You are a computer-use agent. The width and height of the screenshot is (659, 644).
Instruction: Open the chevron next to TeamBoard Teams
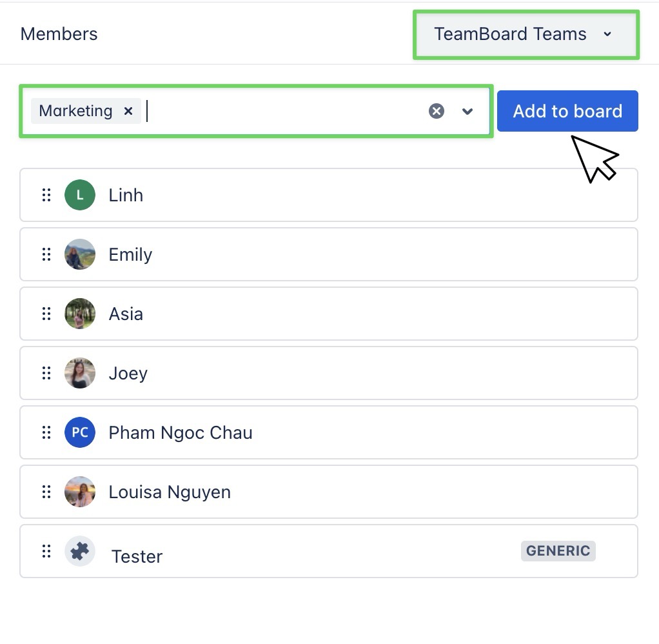pyautogui.click(x=607, y=34)
